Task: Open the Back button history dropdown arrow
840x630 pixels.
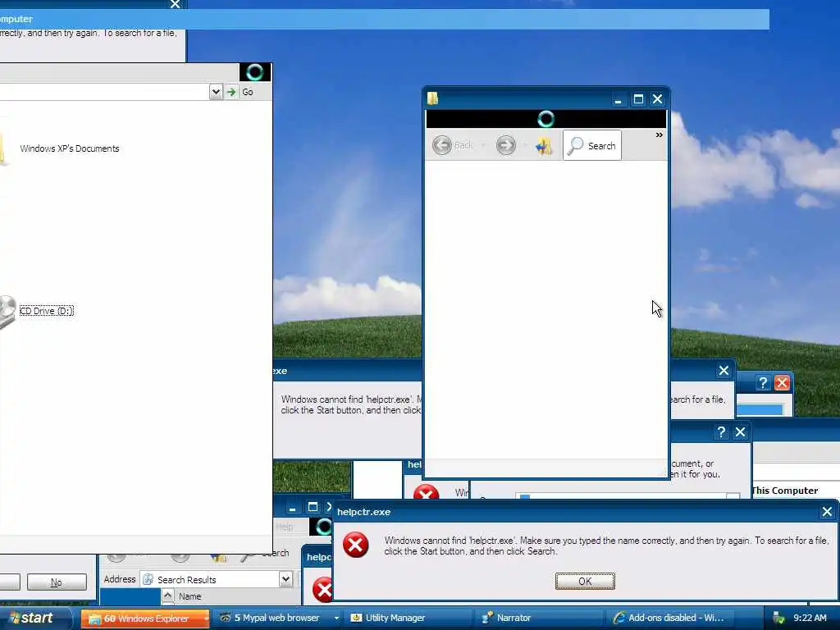Action: pyautogui.click(x=483, y=145)
